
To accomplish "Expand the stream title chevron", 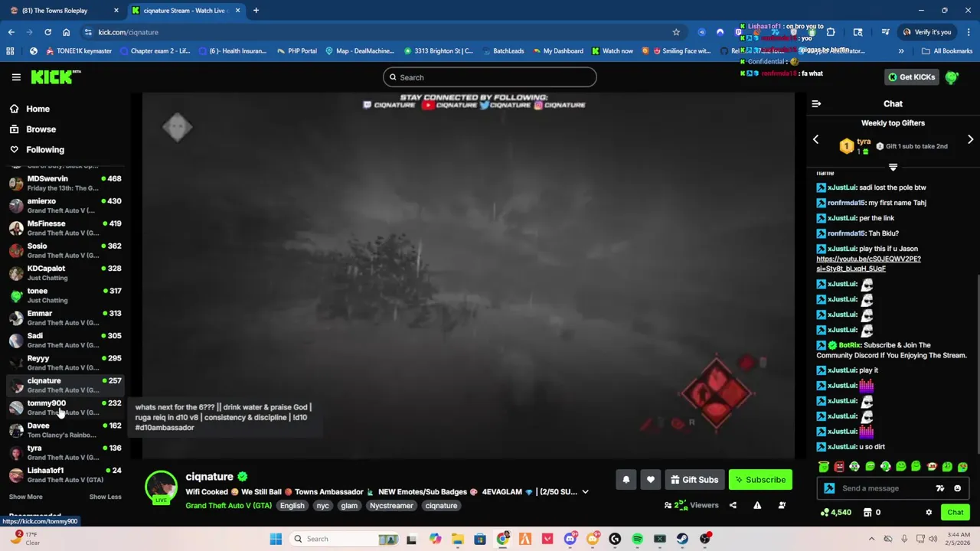I will [585, 492].
